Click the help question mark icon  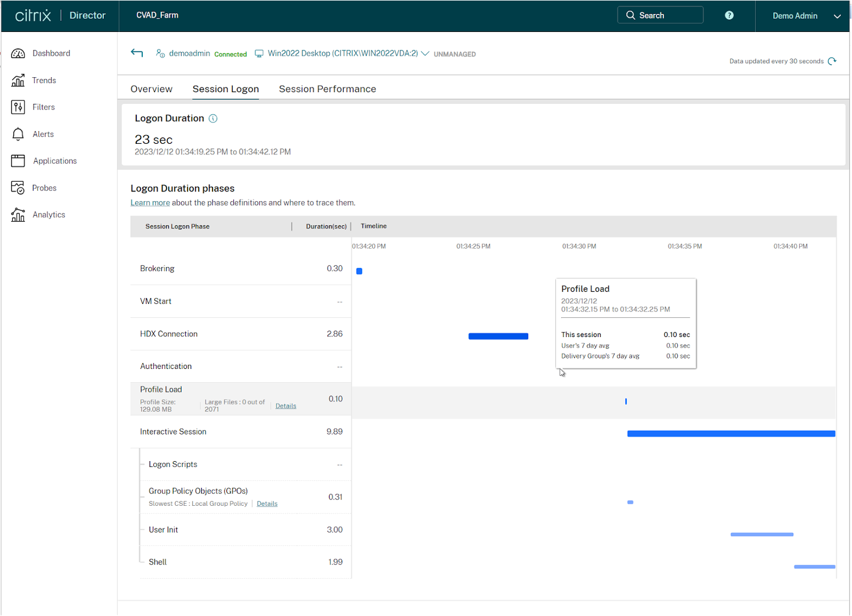pos(729,16)
